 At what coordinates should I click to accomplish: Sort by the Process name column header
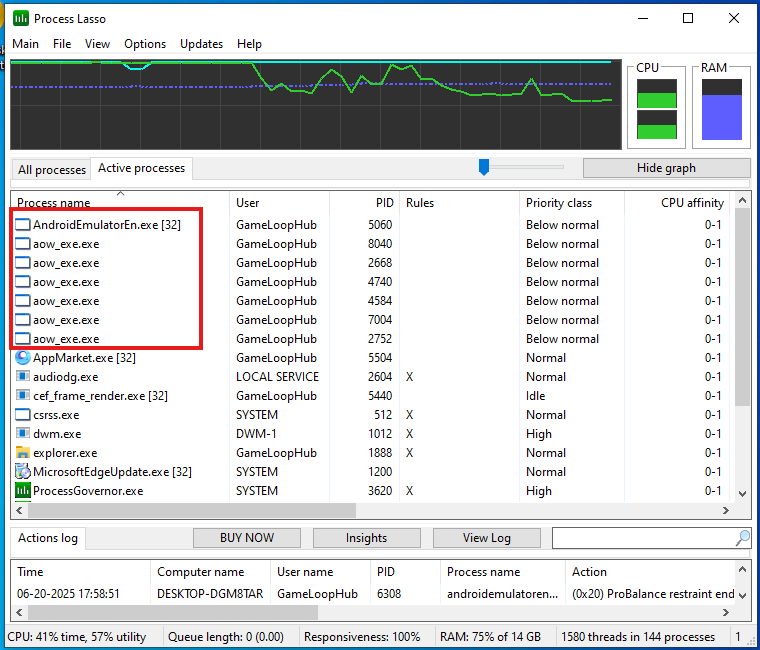pyautogui.click(x=120, y=203)
